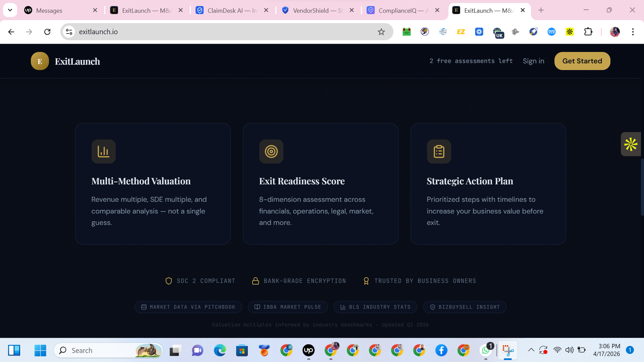Click the Exit Readiness Score target icon
The image size is (644, 362).
coord(271,152)
